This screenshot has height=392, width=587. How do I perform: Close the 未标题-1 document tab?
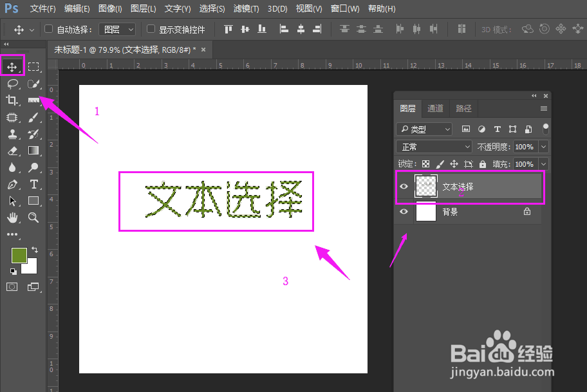tap(203, 50)
